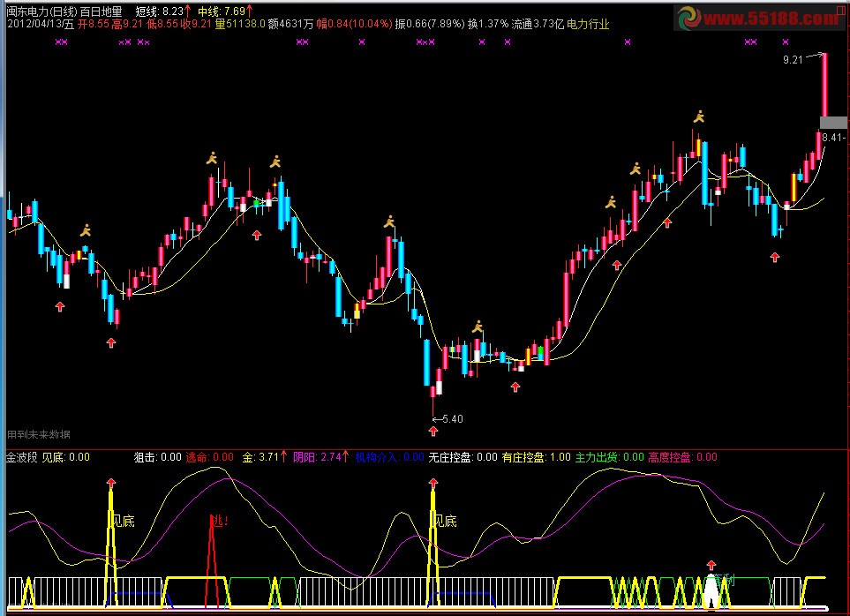Click the yellow 有庄控盘: 1.00 value
Viewport: 850px width, 616px height.
point(536,457)
